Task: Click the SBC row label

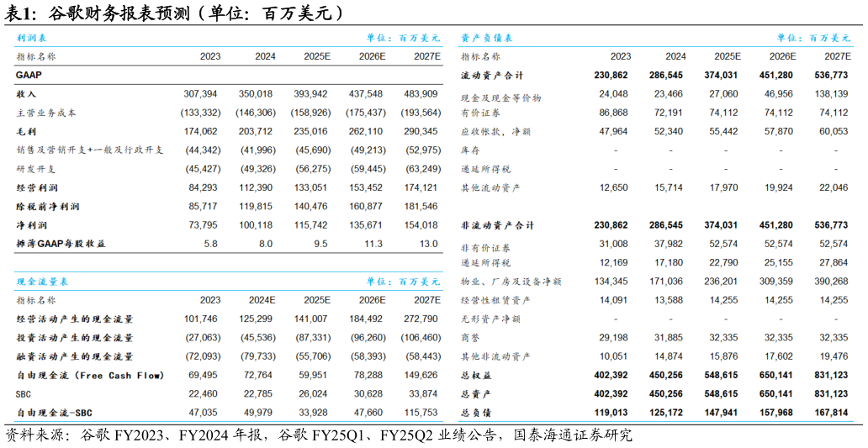Action: (x=24, y=394)
